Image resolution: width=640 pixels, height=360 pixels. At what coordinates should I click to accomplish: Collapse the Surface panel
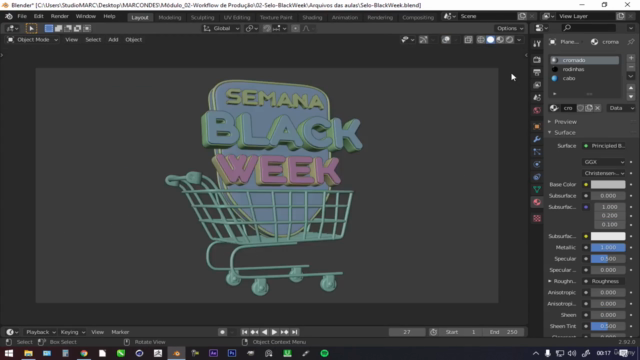pos(565,133)
